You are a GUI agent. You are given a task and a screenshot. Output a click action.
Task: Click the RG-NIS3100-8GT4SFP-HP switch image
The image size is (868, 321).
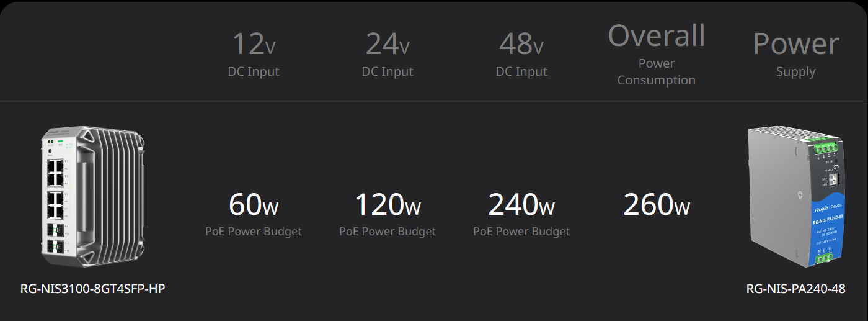click(93, 199)
